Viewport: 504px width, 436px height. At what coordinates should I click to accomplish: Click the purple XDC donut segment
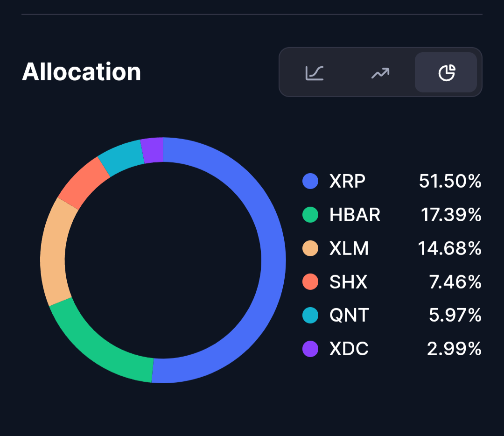[x=153, y=150]
